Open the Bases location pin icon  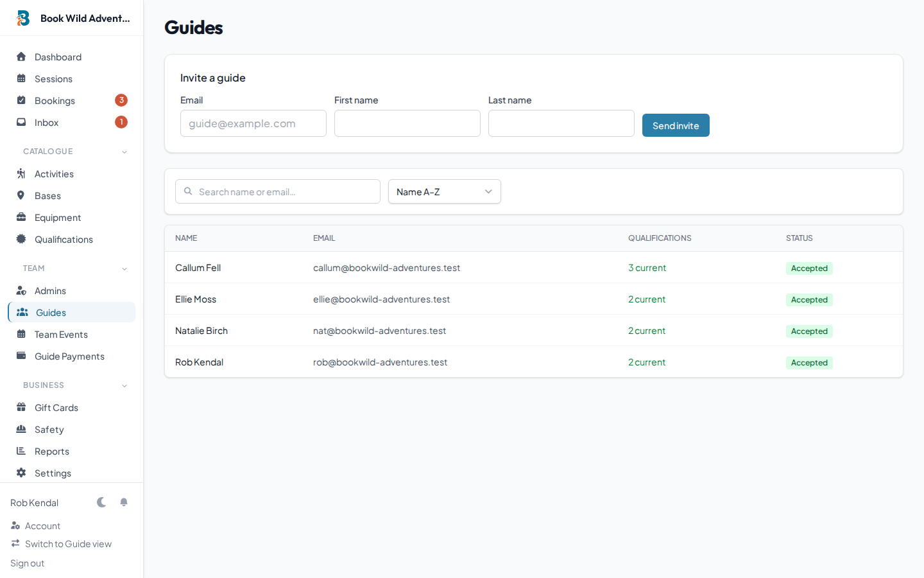pyautogui.click(x=21, y=195)
